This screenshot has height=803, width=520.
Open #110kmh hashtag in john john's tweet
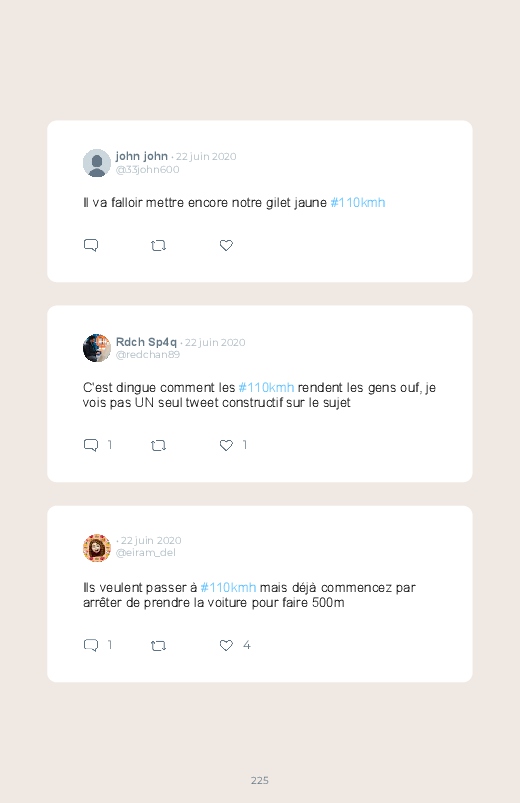pos(358,203)
